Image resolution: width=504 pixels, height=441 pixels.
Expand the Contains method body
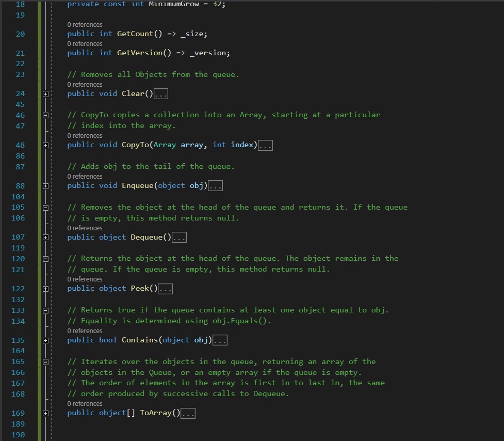pyautogui.click(x=45, y=340)
